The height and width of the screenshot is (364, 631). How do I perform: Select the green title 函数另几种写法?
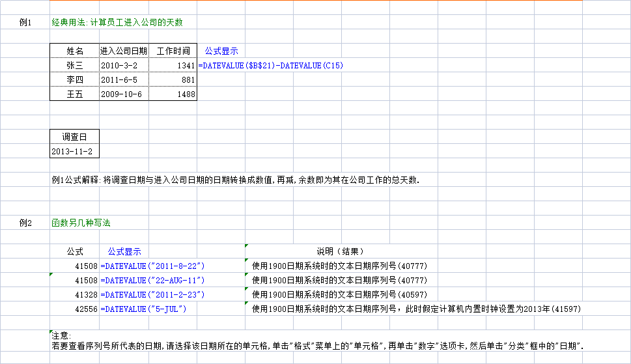(x=81, y=223)
